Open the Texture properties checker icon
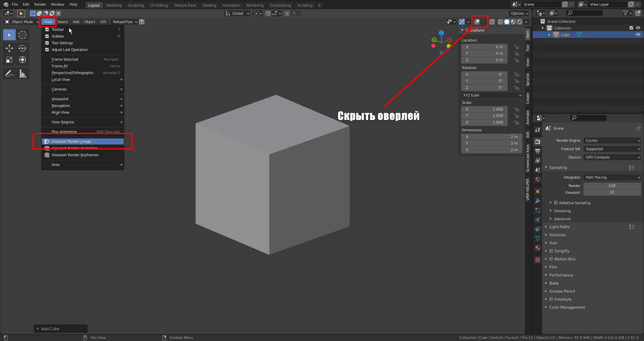 pos(538,260)
